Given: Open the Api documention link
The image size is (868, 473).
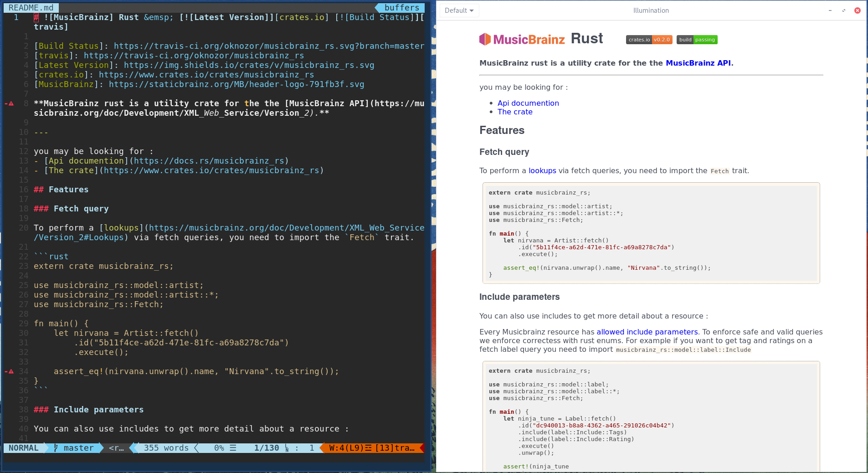Looking at the screenshot, I should (x=528, y=103).
